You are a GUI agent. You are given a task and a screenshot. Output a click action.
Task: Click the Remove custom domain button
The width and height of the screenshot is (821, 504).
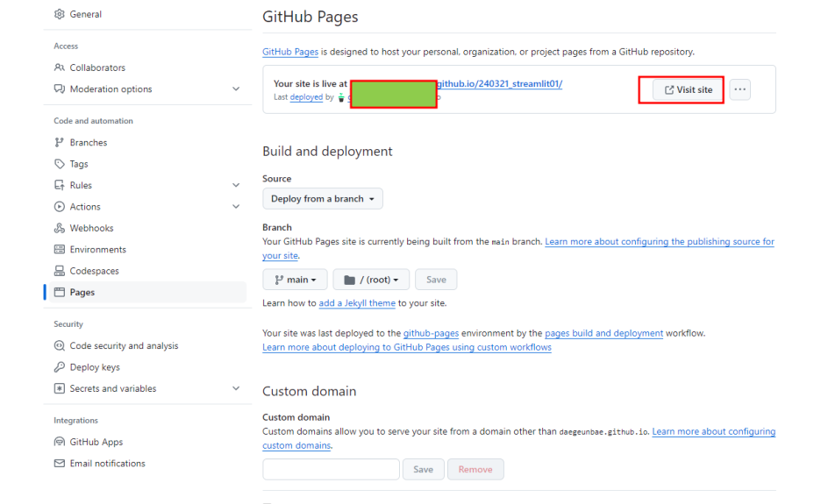click(x=475, y=470)
